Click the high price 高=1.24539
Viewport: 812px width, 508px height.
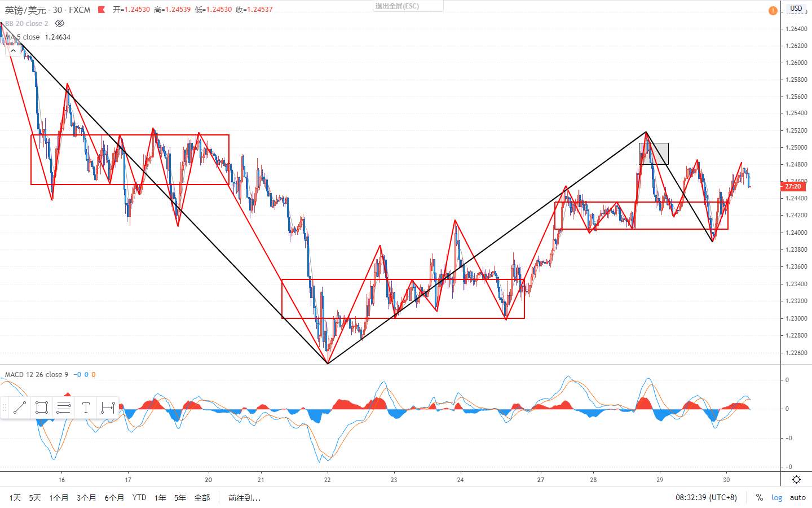click(x=172, y=10)
